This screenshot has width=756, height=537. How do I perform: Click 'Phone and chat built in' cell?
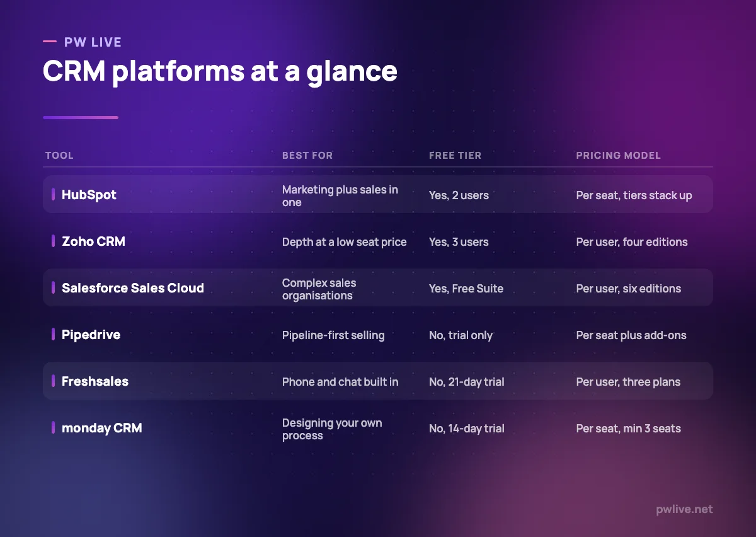tap(340, 382)
